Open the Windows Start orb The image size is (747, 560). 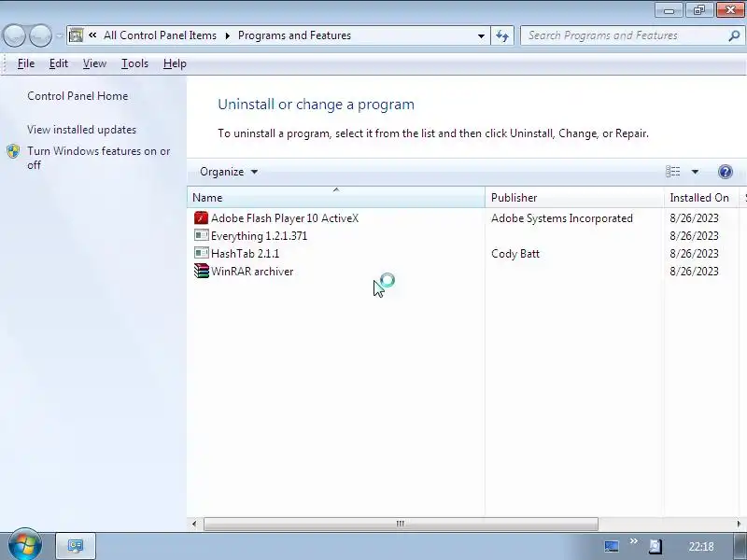click(25, 544)
